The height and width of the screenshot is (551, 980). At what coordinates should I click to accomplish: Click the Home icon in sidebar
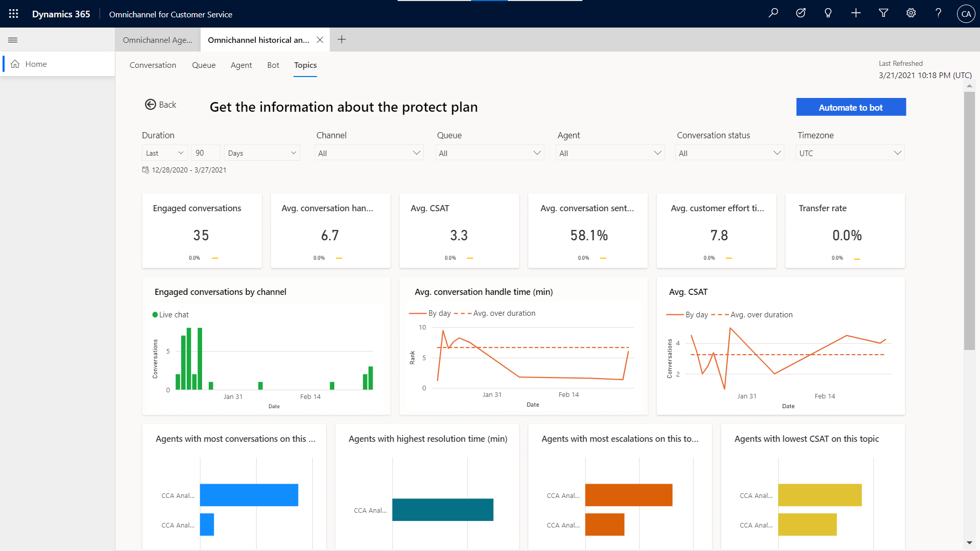[15, 63]
